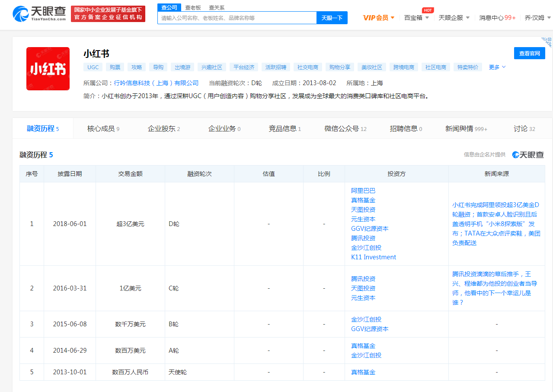Image resolution: width=553 pixels, height=392 pixels.
Task: Select the UGC tag
Action: click(x=93, y=67)
